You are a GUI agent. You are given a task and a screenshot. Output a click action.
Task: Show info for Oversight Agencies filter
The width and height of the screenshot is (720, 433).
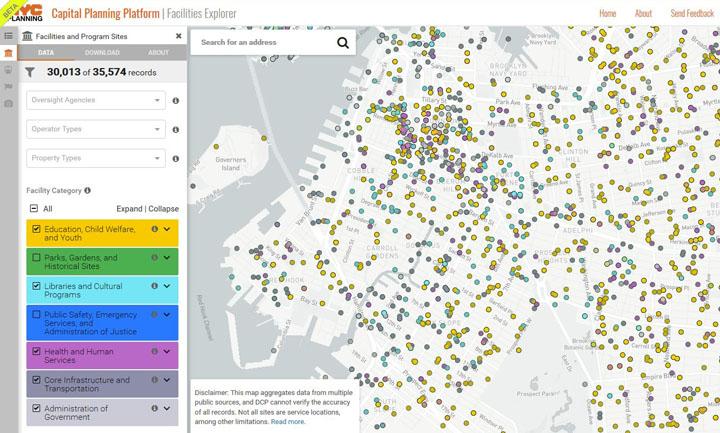(x=176, y=100)
